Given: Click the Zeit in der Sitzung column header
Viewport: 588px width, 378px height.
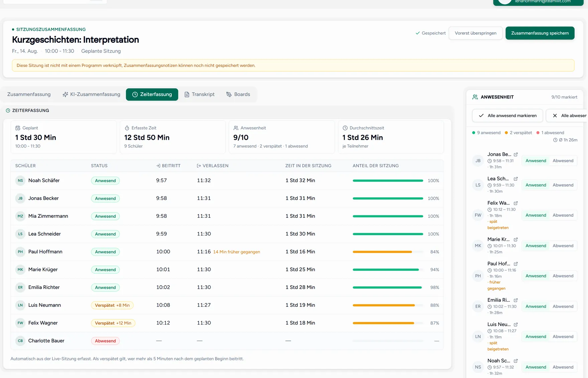Looking at the screenshot, I should [308, 166].
